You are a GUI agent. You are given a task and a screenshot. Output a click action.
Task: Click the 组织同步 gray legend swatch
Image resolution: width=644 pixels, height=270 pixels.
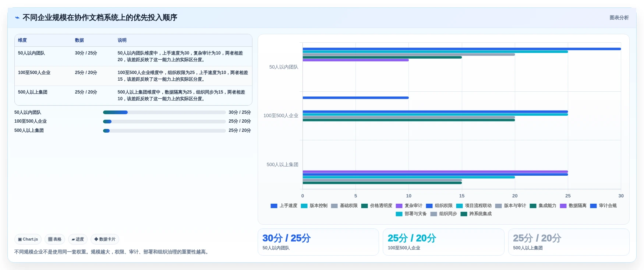[434, 214]
